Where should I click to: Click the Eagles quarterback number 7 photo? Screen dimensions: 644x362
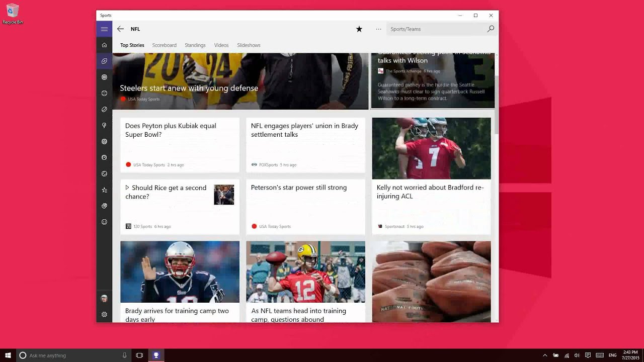coord(431,148)
